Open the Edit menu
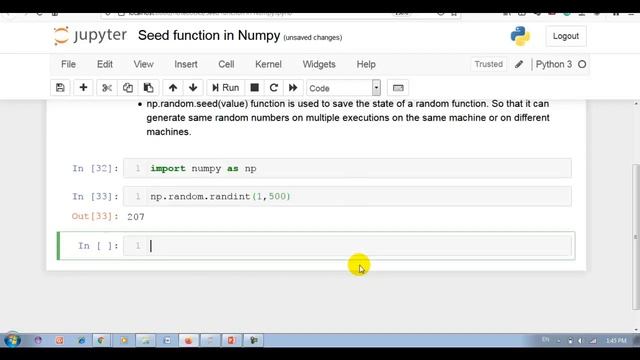This screenshot has height=360, width=640. [104, 64]
